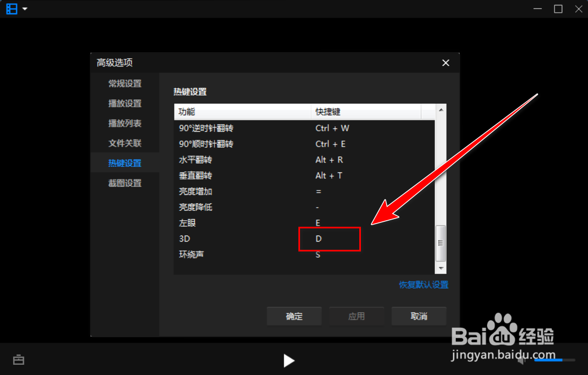The width and height of the screenshot is (588, 375).
Task: Edit the E hotkey for 左眼
Action: [x=318, y=223]
